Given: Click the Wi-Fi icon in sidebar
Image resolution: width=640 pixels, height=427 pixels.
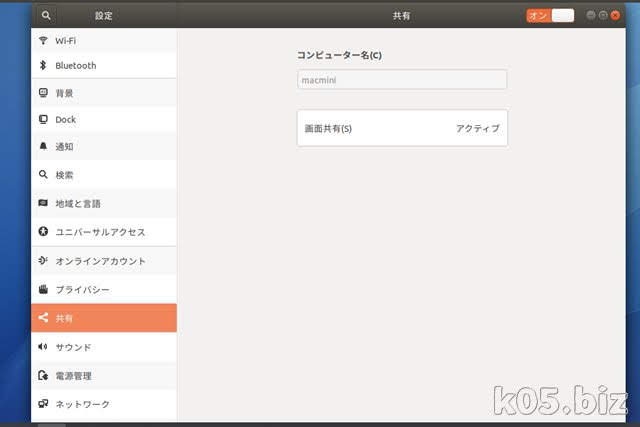Looking at the screenshot, I should pyautogui.click(x=43, y=40).
